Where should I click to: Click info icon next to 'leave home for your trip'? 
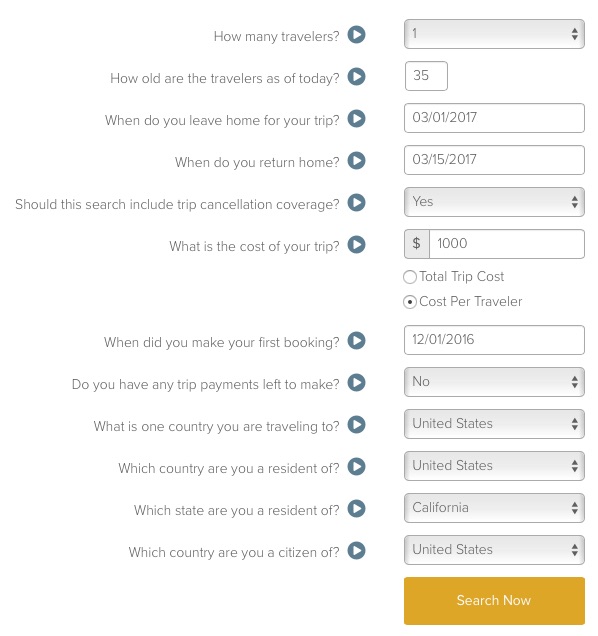[x=357, y=119]
